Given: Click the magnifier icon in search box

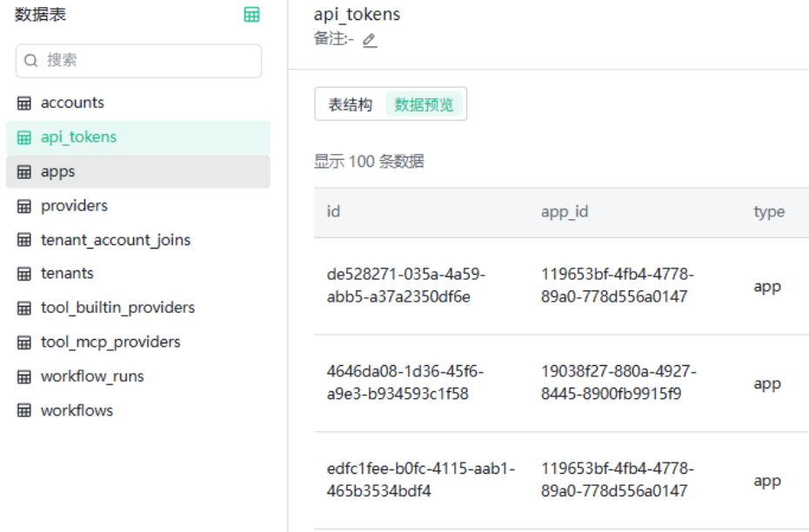Looking at the screenshot, I should (x=31, y=61).
